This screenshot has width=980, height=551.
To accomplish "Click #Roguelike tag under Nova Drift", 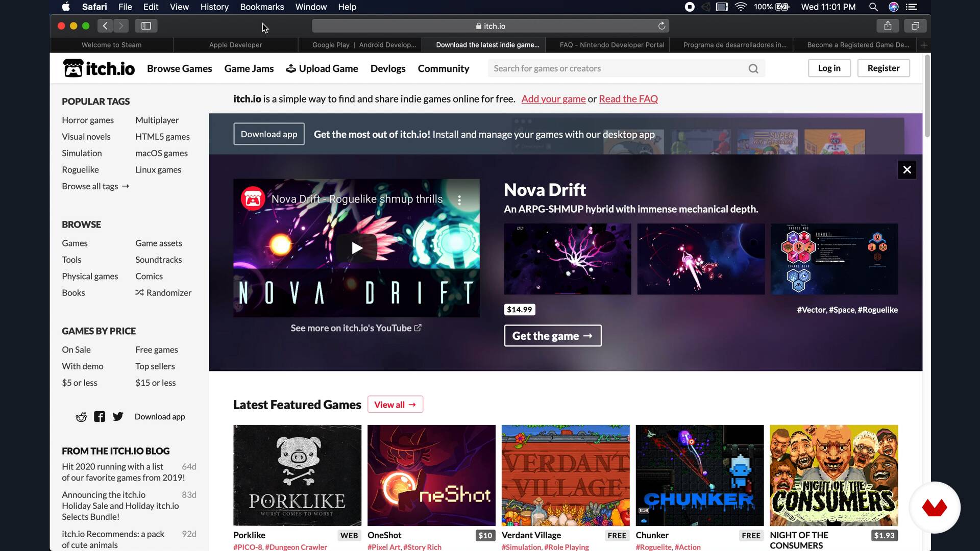I will point(877,310).
